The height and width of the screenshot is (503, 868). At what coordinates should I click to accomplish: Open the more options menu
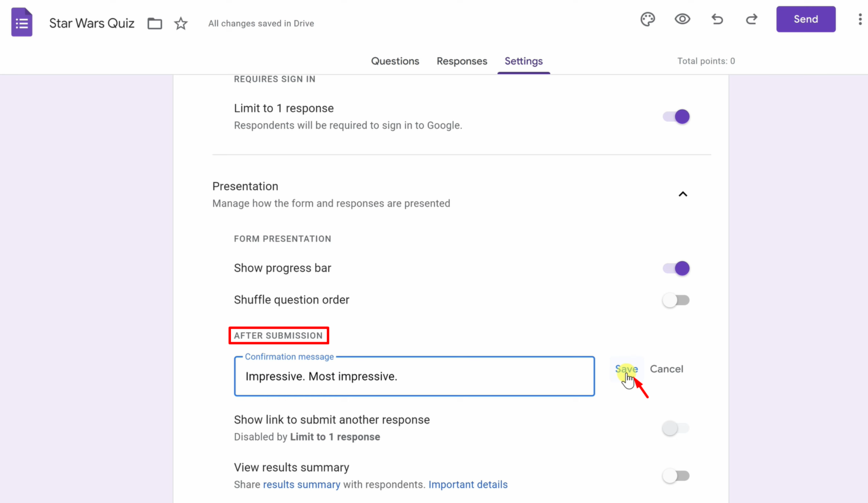[x=860, y=19]
